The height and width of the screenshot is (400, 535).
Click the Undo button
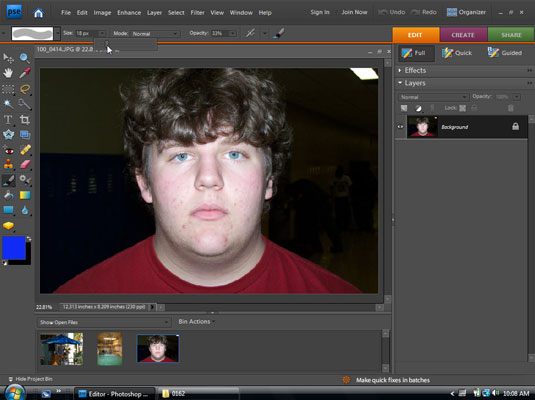(392, 12)
